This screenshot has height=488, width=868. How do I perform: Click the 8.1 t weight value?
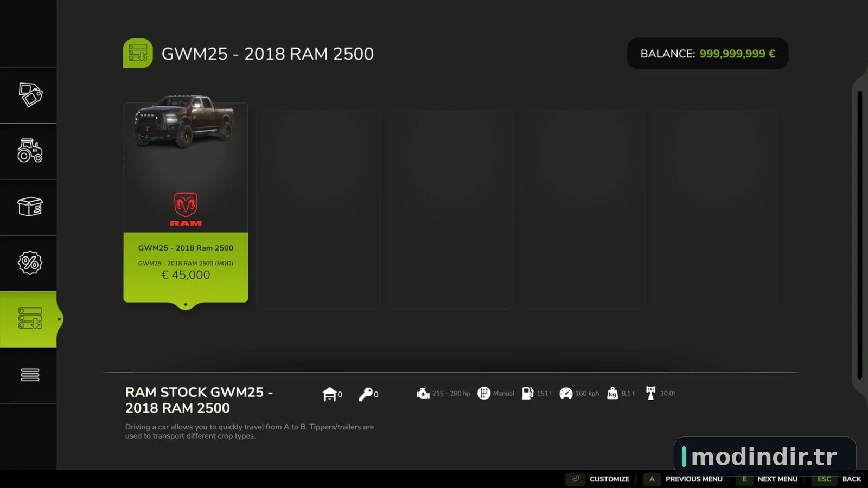pos(628,394)
